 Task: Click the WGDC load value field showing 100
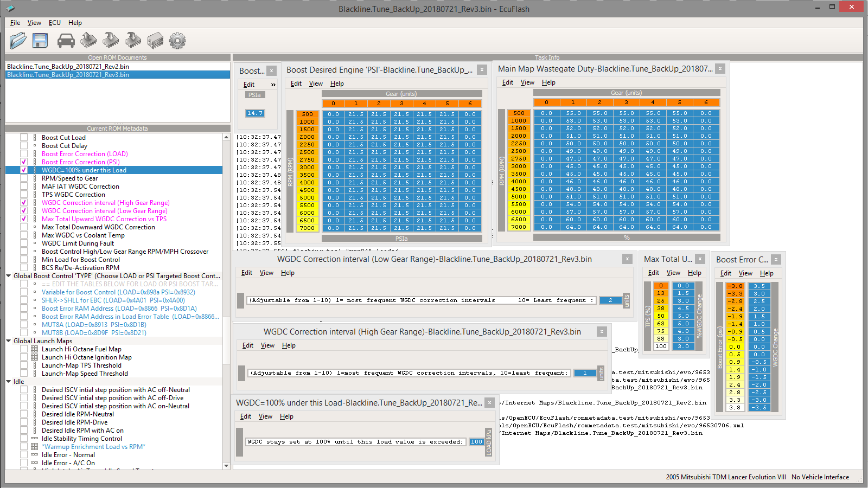[x=476, y=442]
